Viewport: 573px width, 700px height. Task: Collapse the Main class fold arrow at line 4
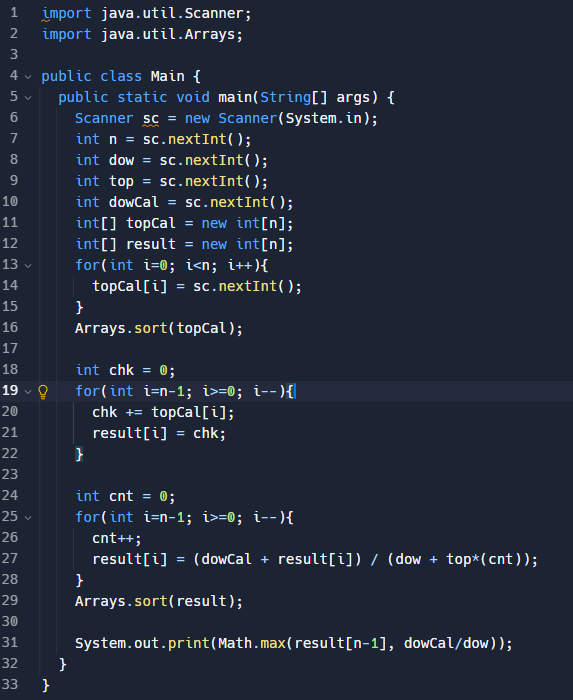28,77
